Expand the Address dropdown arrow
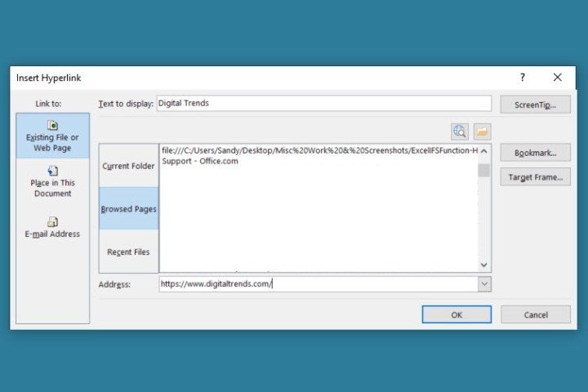This screenshot has width=588, height=392. (x=484, y=284)
